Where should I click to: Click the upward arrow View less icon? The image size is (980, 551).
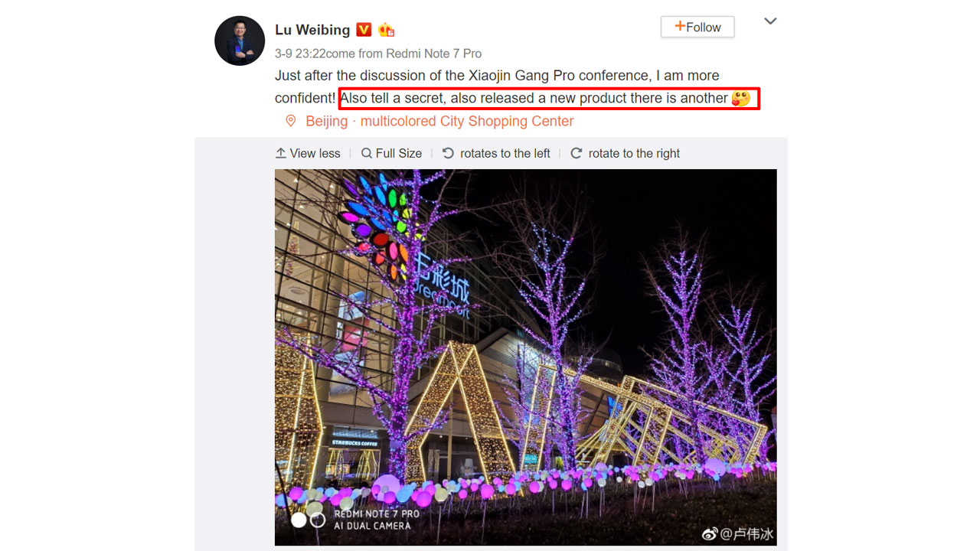281,153
